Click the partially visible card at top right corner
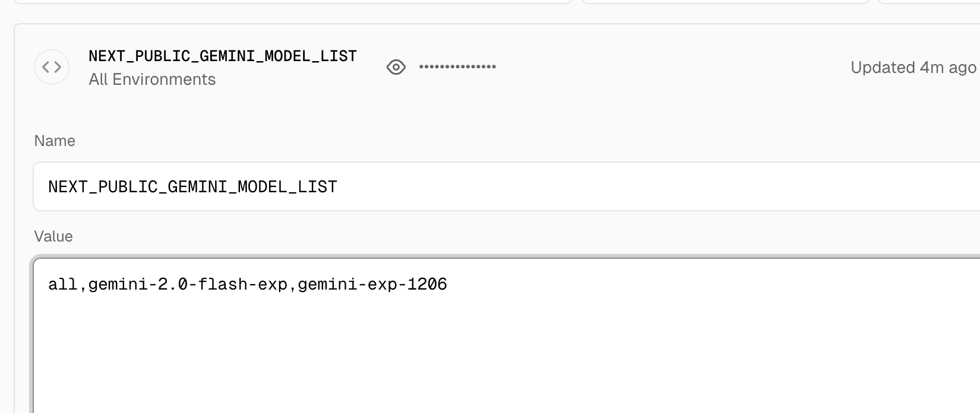The width and height of the screenshot is (980, 413). coord(928,2)
